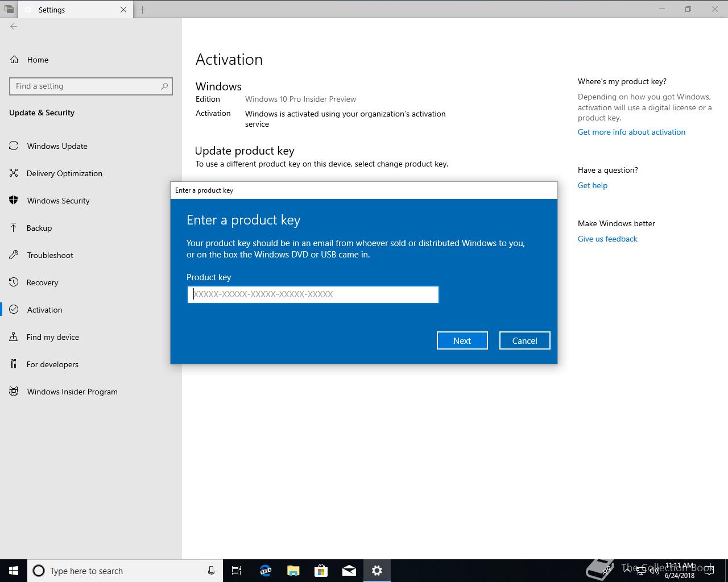
Task: Click the network icon in system tray
Action: click(x=640, y=571)
